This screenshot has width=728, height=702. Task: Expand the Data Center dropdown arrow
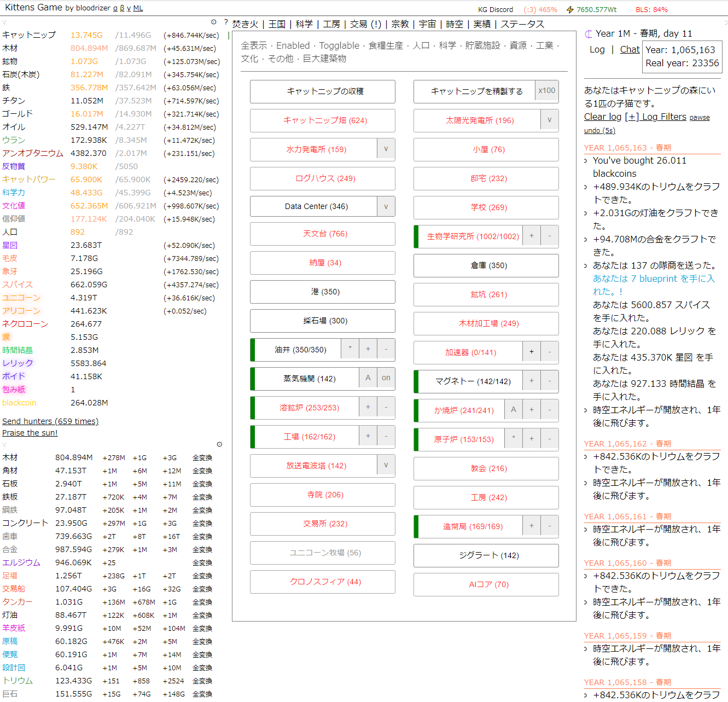386,206
